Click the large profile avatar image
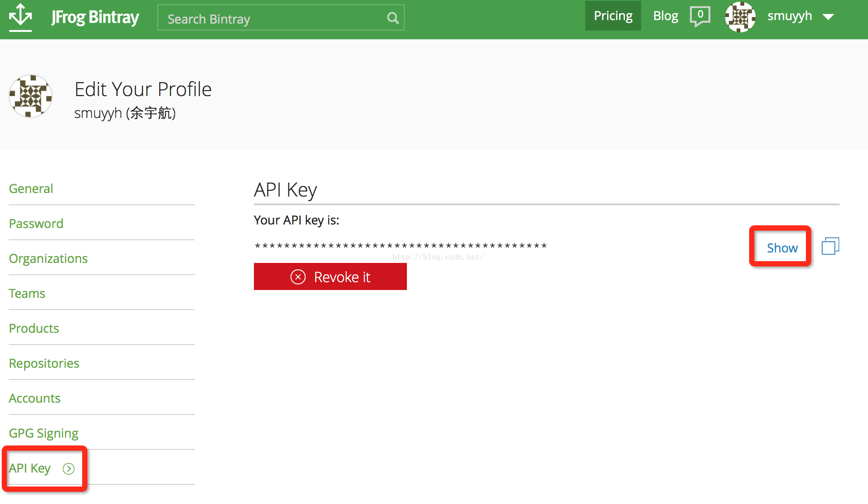 tap(31, 96)
